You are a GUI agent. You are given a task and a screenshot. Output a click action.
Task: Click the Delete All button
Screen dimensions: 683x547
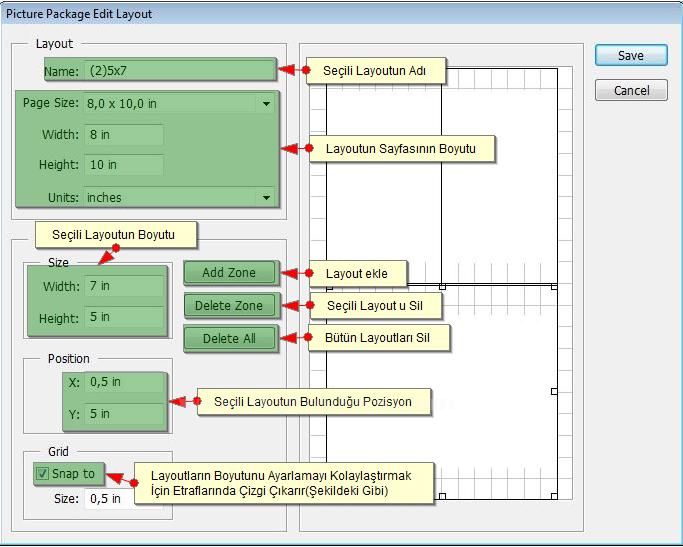click(229, 338)
